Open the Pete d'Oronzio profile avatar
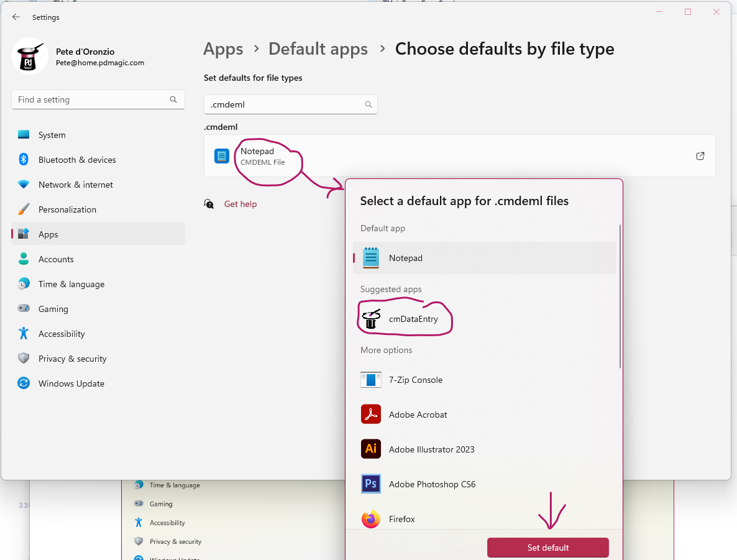Screen dimensions: 737x560 [x=30, y=56]
